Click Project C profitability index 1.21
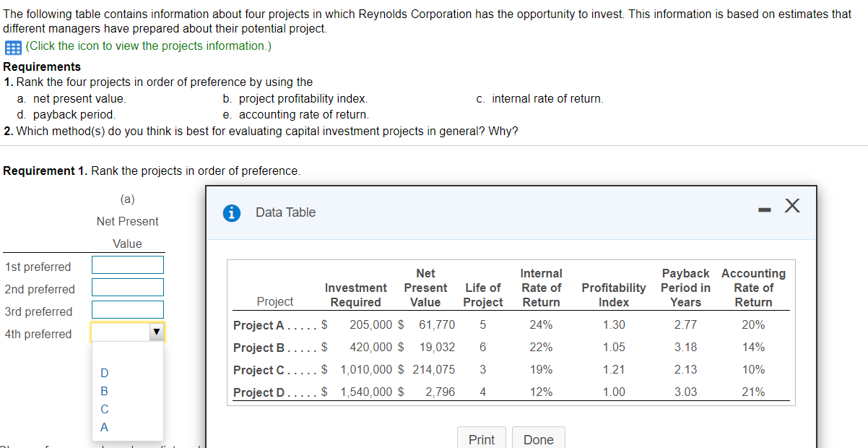Image resolution: width=868 pixels, height=448 pixels. tap(614, 370)
